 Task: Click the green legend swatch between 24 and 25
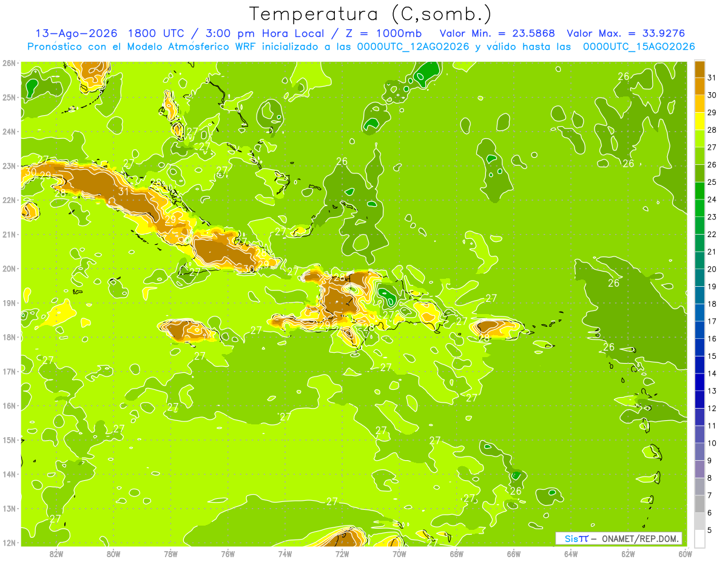point(699,191)
